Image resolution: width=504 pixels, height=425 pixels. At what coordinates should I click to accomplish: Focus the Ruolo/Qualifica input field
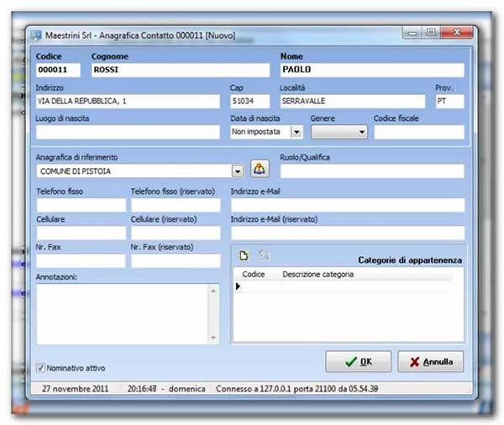[x=371, y=171]
